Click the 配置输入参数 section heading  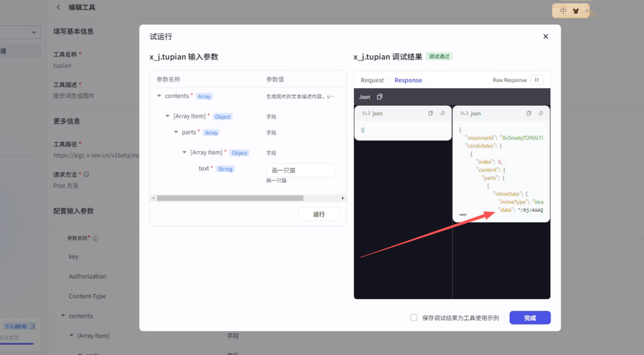tap(73, 211)
